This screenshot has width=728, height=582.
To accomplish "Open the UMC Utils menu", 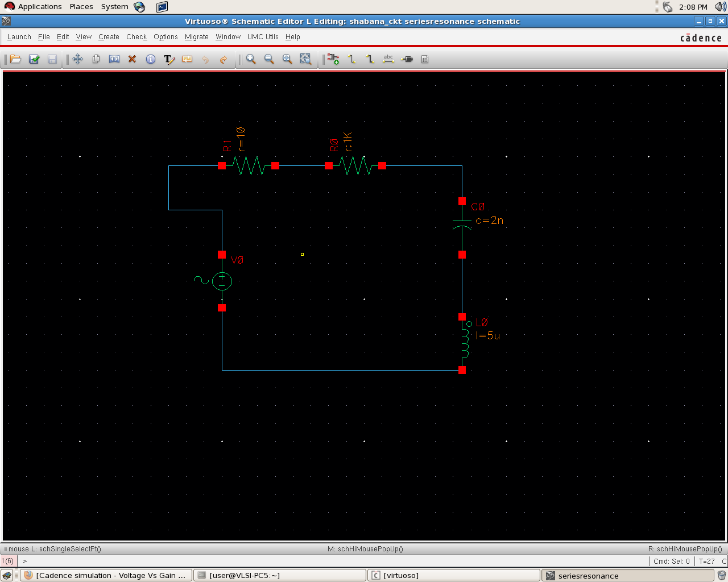I will [x=263, y=37].
